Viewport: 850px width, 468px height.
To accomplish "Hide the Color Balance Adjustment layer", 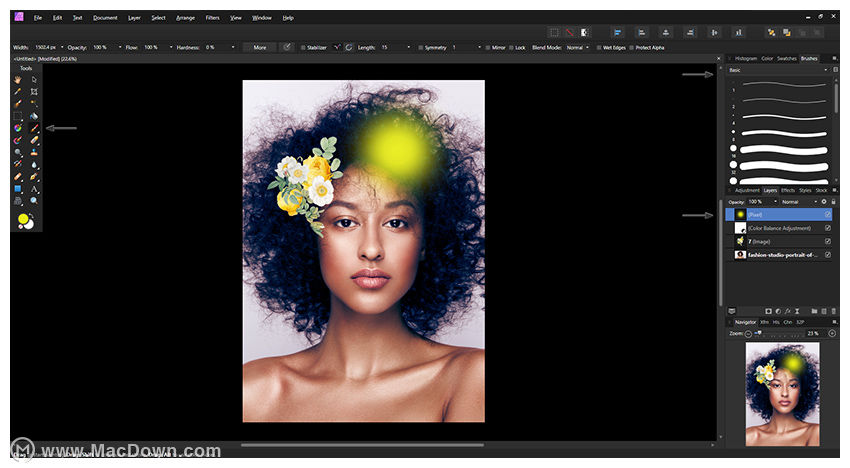I will point(828,228).
